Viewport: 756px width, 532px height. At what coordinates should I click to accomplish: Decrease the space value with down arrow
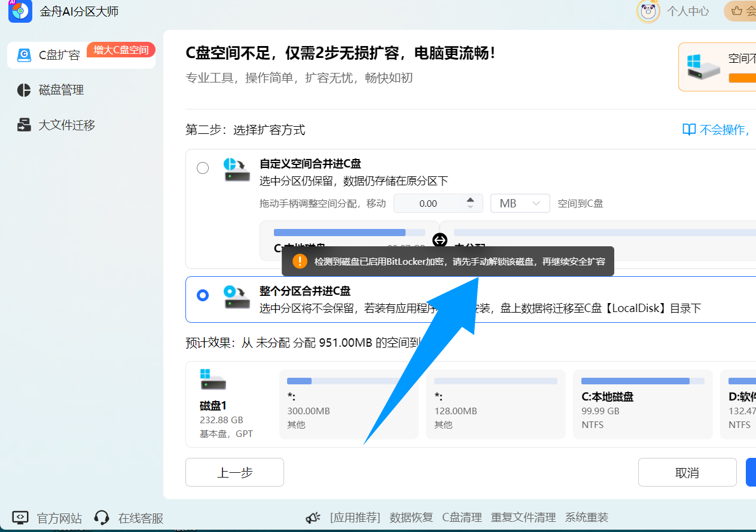pyautogui.click(x=471, y=207)
